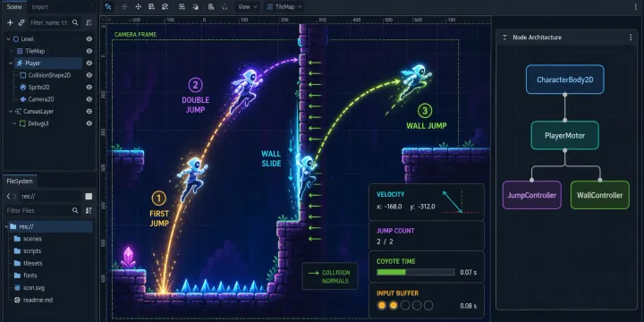Switch to the Scene tab
644x322 pixels.
pyautogui.click(x=14, y=6)
